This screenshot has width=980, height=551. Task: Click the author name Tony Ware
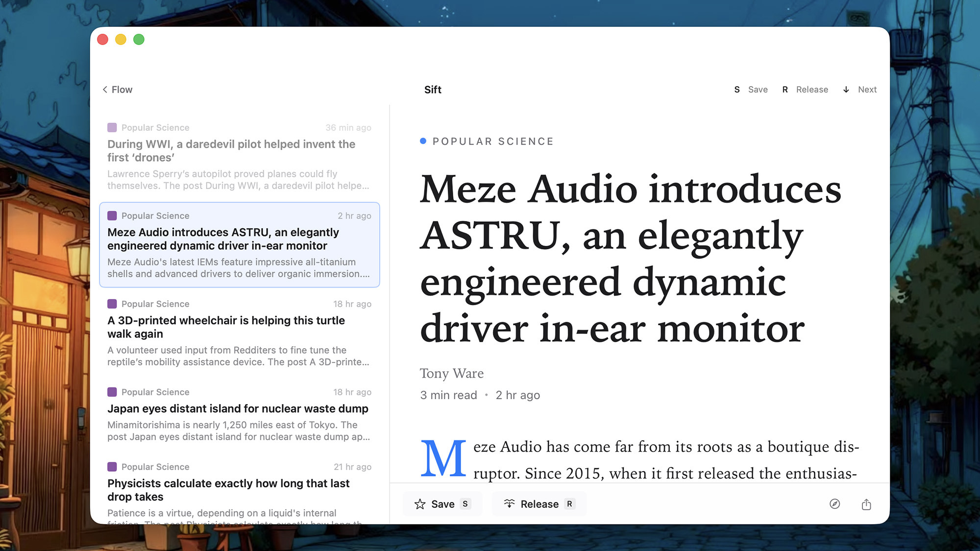click(452, 373)
